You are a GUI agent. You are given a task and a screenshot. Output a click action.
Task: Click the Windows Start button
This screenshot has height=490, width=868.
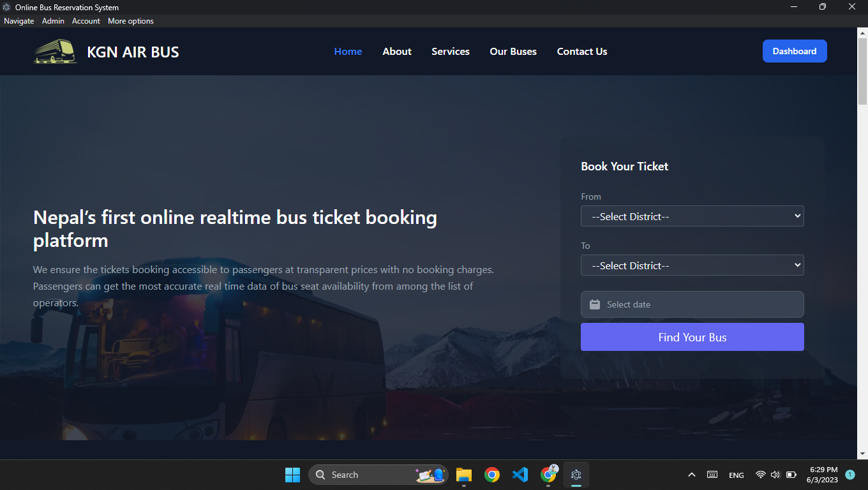tap(292, 475)
